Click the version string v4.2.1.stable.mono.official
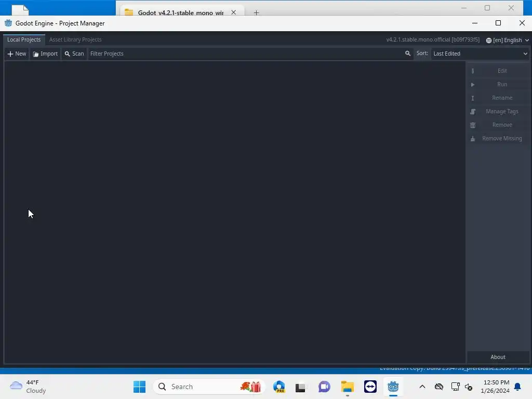This screenshot has height=399, width=532. pos(433,39)
